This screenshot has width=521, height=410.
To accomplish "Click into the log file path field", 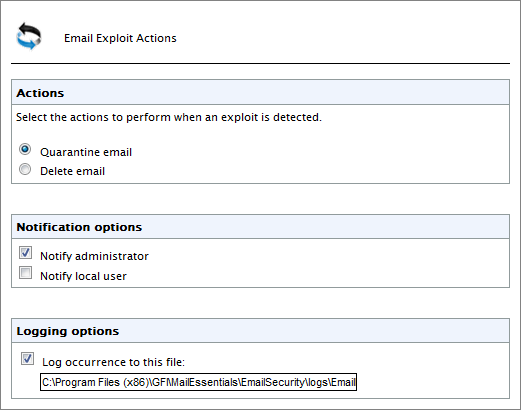I will click(198, 382).
